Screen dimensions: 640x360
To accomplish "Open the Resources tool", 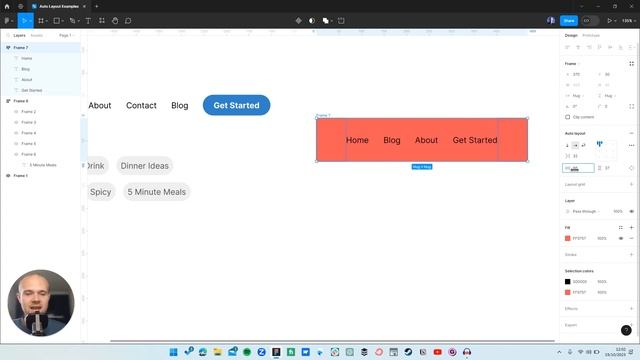I will click(102, 20).
